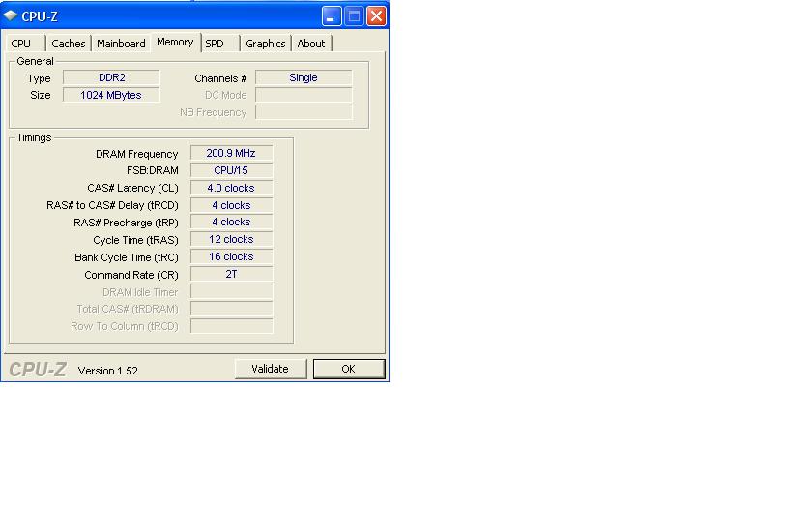Click the empty DRAM Idle Timer field

point(231,291)
